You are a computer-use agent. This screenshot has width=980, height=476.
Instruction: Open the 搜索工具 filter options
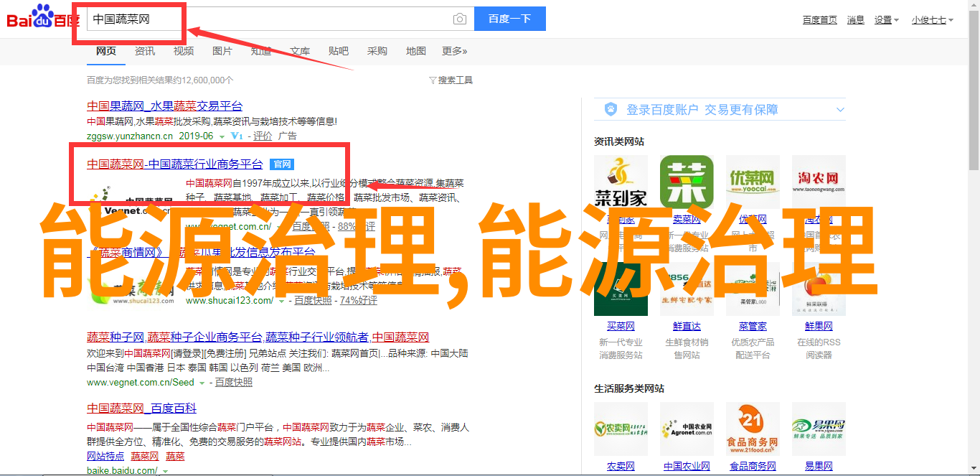tap(451, 80)
